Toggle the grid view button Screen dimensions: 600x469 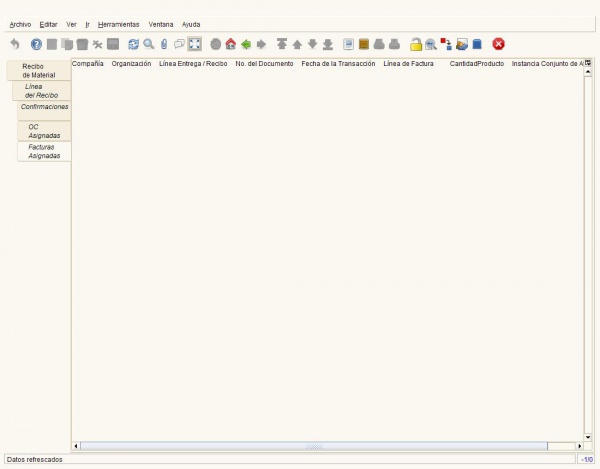(195, 44)
